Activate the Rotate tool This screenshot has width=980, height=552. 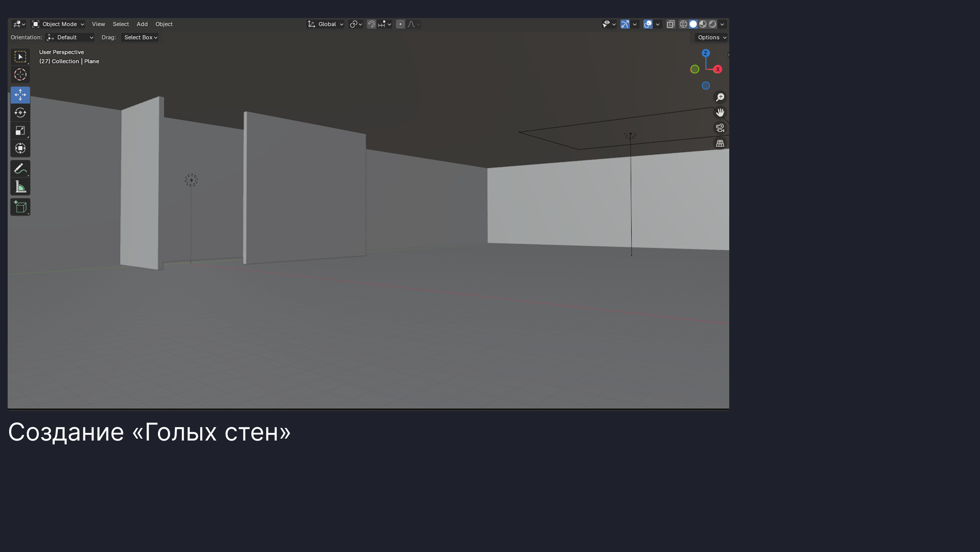(x=20, y=113)
